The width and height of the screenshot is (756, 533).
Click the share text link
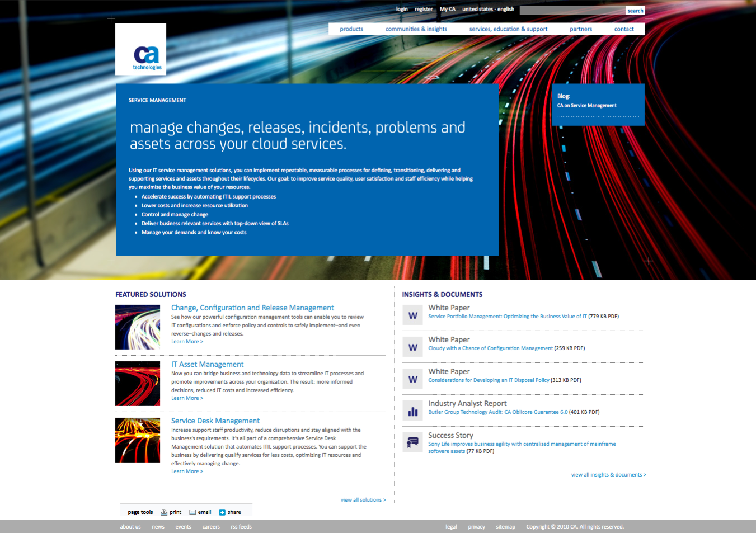[x=234, y=512]
